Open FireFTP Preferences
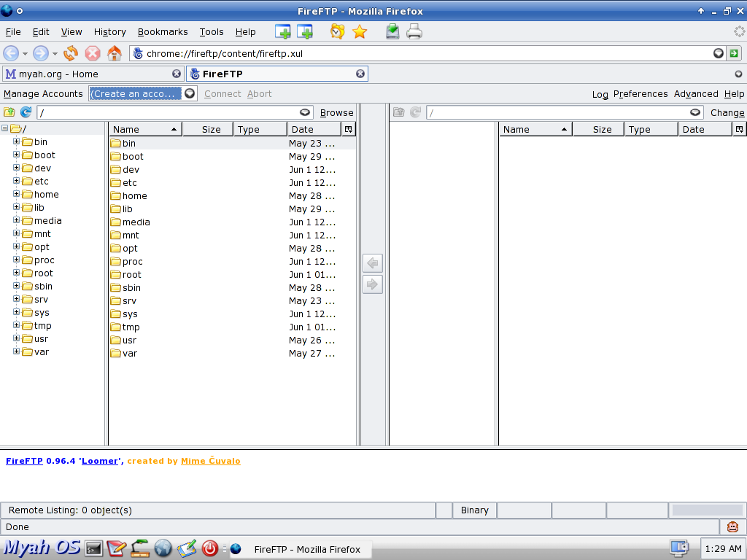This screenshot has width=747, height=560. (640, 94)
